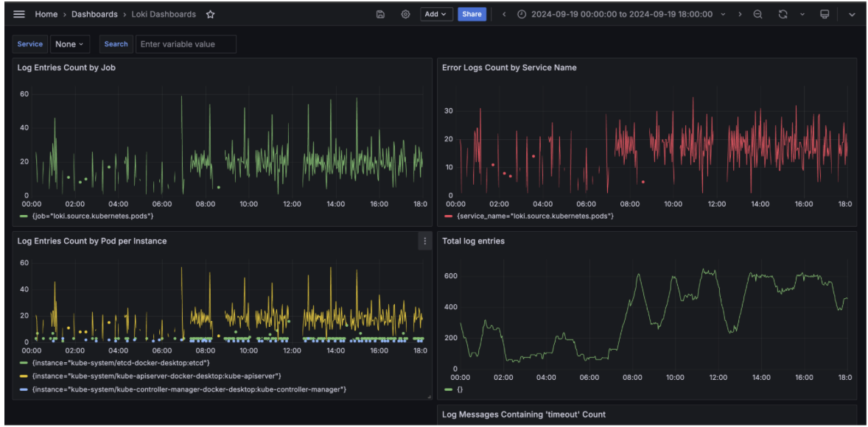Open Dashboards breadcrumb link
The width and height of the screenshot is (868, 427).
(x=94, y=14)
